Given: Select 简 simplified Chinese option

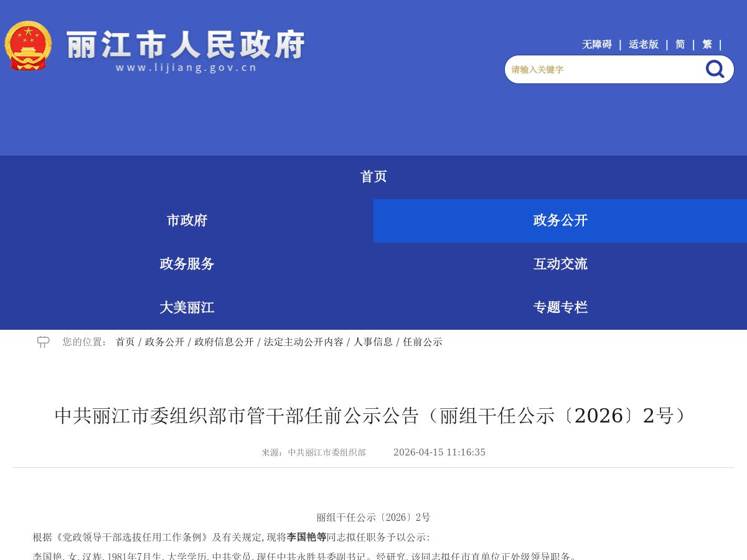Looking at the screenshot, I should (x=680, y=44).
